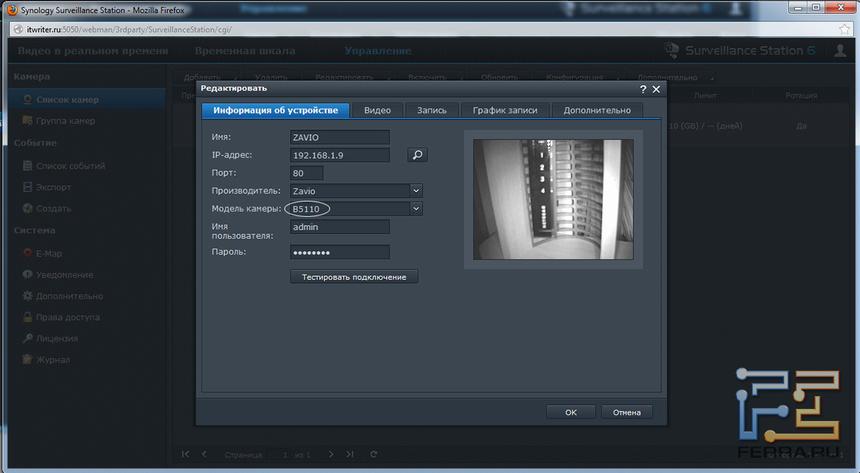Click the IP address search magnifier icon
Screen dimensions: 860x473
coord(417,155)
